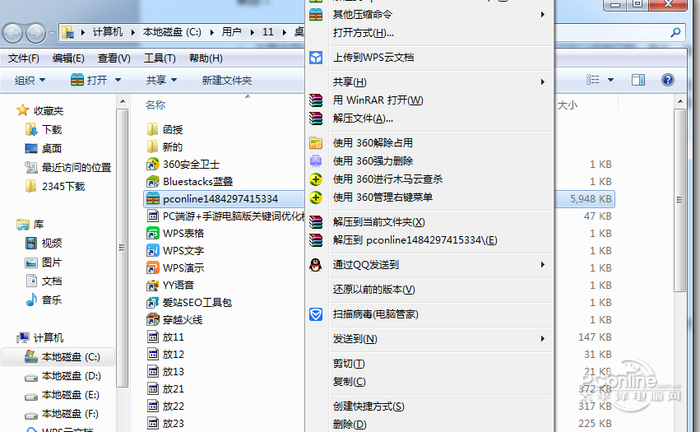The width and height of the screenshot is (700, 432).
Task: Select 本地磁盘 (C:) drive
Action: tap(62, 357)
